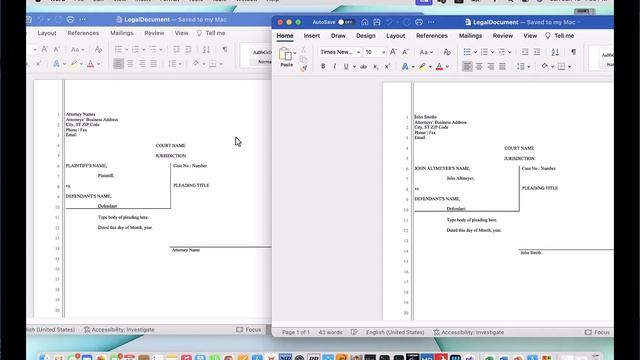The height and width of the screenshot is (360, 640).
Task: Click proofing icon in front status bar
Action: point(354,332)
